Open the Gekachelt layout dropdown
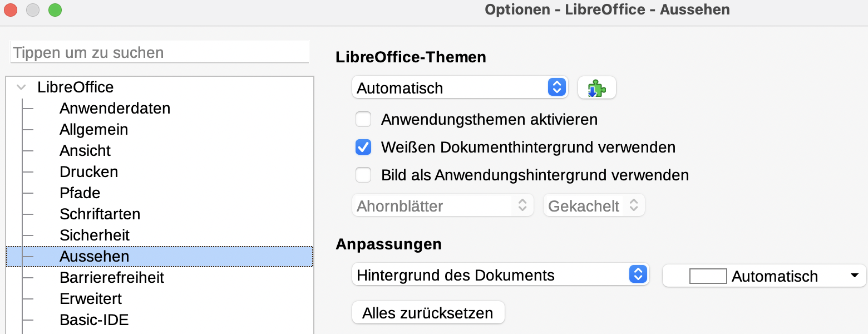868x334 pixels. tap(594, 205)
